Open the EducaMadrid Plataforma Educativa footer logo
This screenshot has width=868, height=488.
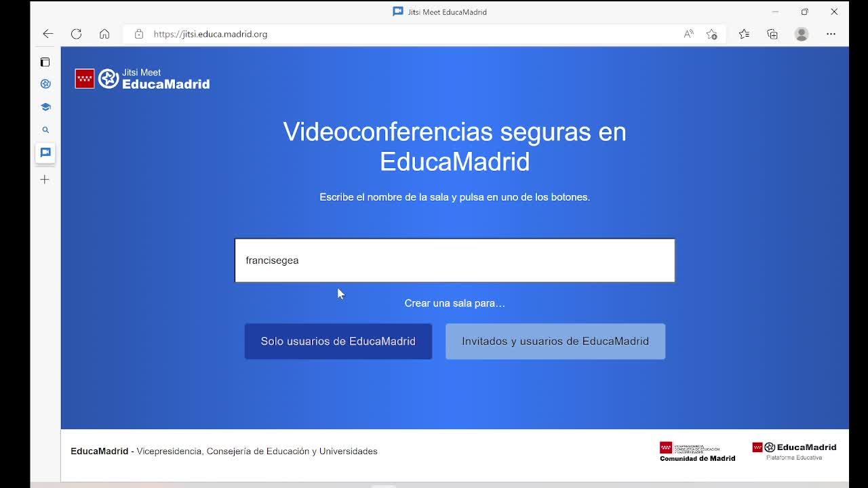(x=794, y=451)
